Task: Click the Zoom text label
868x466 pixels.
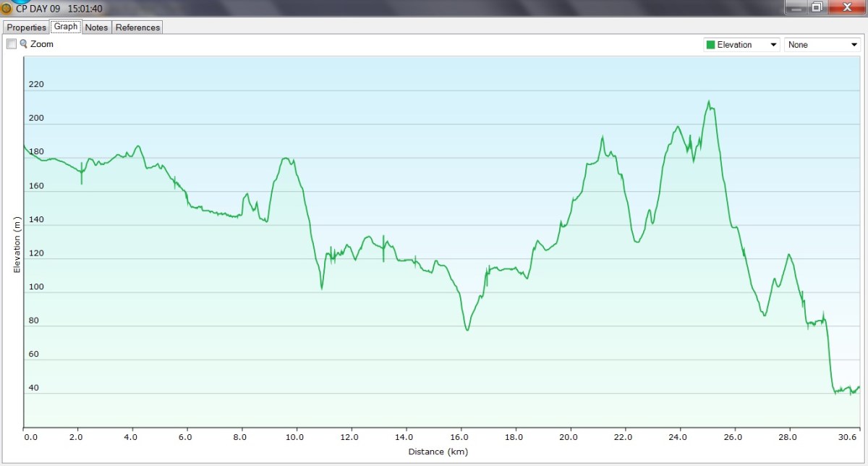Action: click(x=42, y=44)
